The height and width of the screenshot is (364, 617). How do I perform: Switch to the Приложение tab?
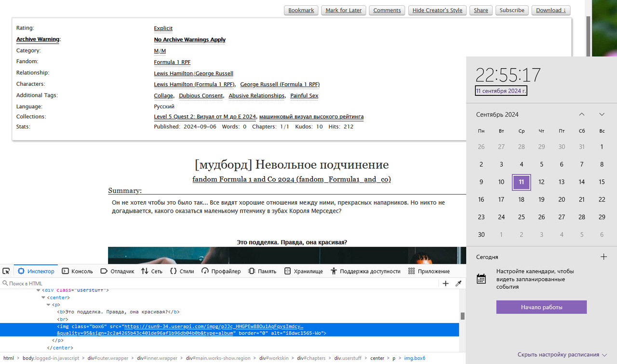pyautogui.click(x=429, y=271)
